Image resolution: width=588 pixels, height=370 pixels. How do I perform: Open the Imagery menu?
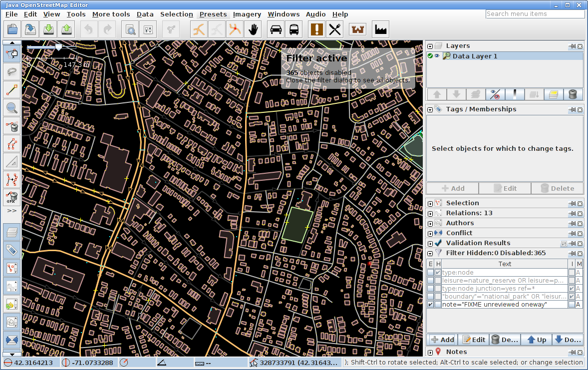coord(247,14)
